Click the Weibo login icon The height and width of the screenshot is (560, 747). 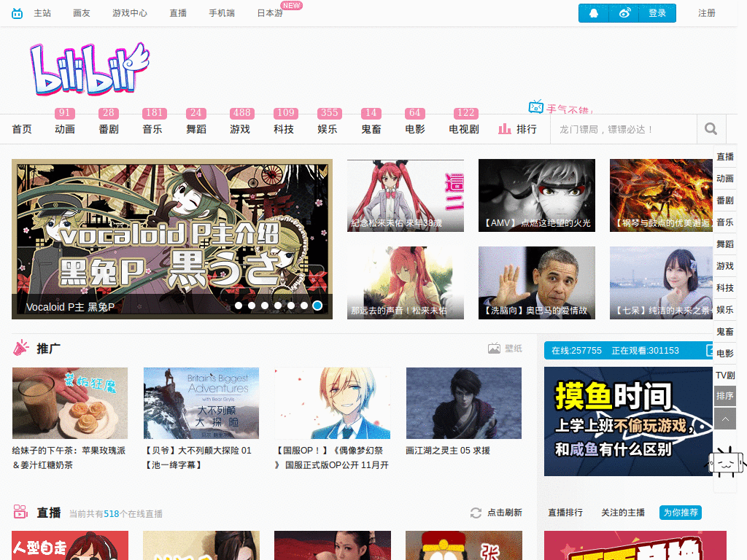[625, 13]
